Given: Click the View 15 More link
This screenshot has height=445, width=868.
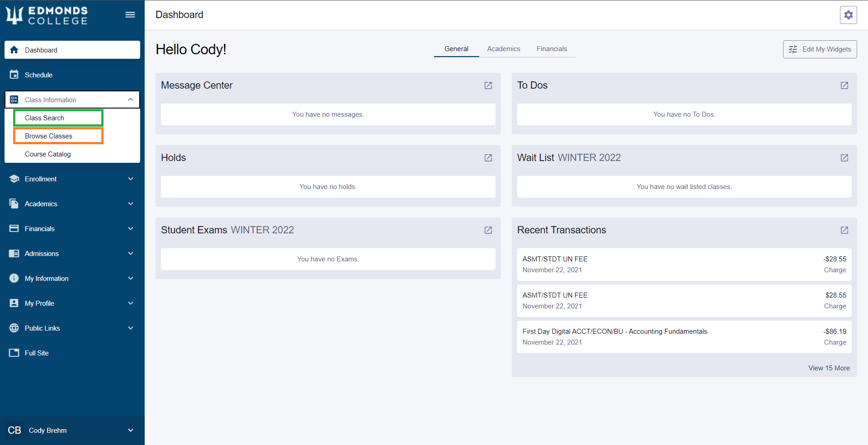Looking at the screenshot, I should [x=829, y=368].
